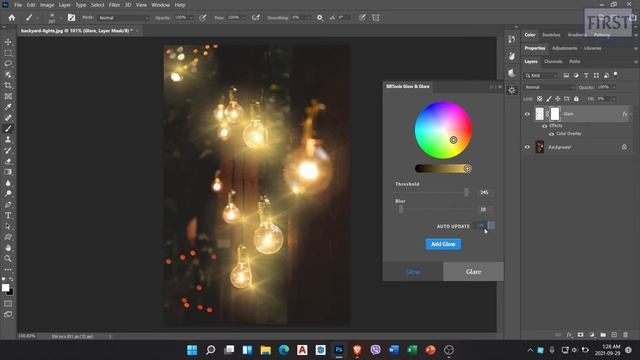Select the Move tool
This screenshot has height=360, width=640.
click(x=8, y=42)
